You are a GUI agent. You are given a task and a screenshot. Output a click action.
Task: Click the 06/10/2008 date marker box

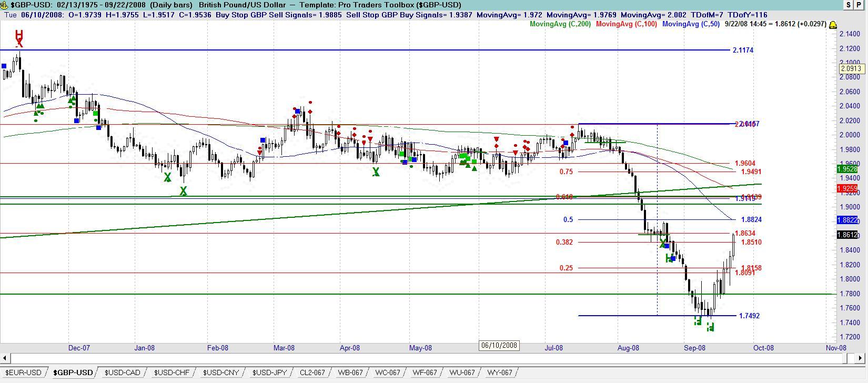point(499,345)
